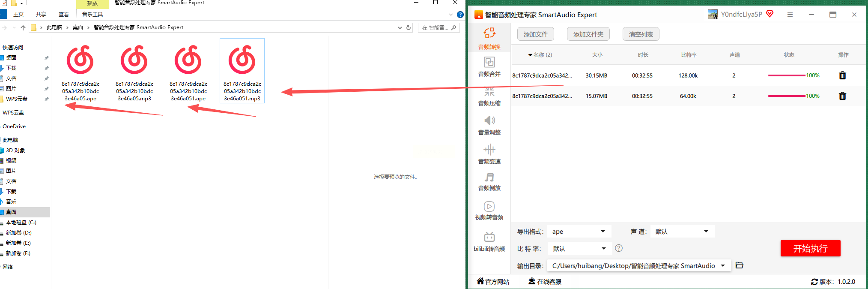Screen dimensions: 868x289
Task: Open the SmartAudio hamburger menu
Action: [790, 15]
